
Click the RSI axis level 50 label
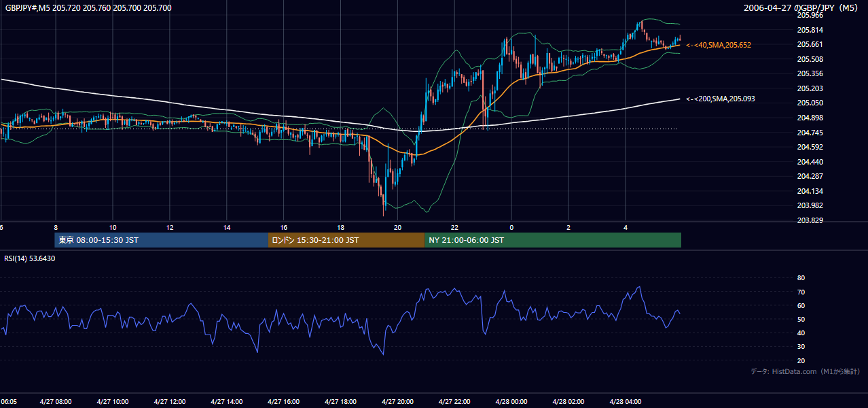[x=801, y=319]
